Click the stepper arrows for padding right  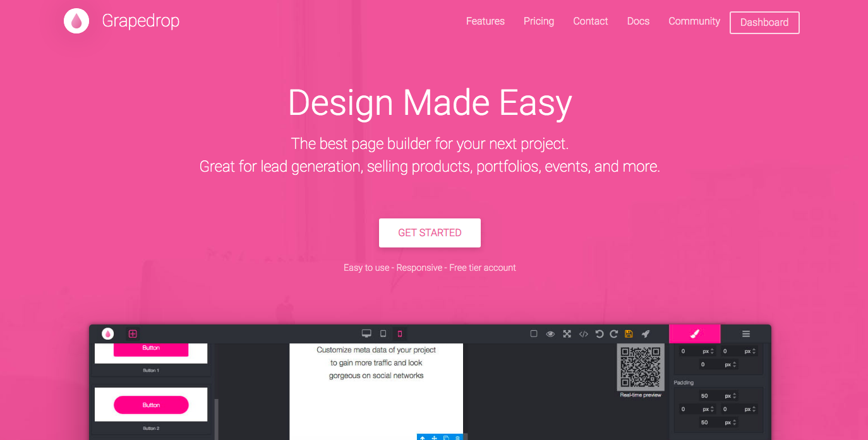click(754, 409)
